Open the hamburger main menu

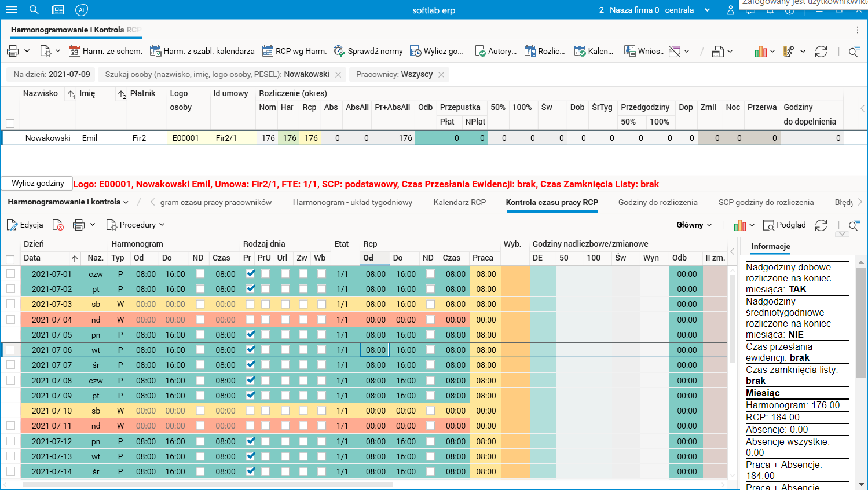(11, 10)
